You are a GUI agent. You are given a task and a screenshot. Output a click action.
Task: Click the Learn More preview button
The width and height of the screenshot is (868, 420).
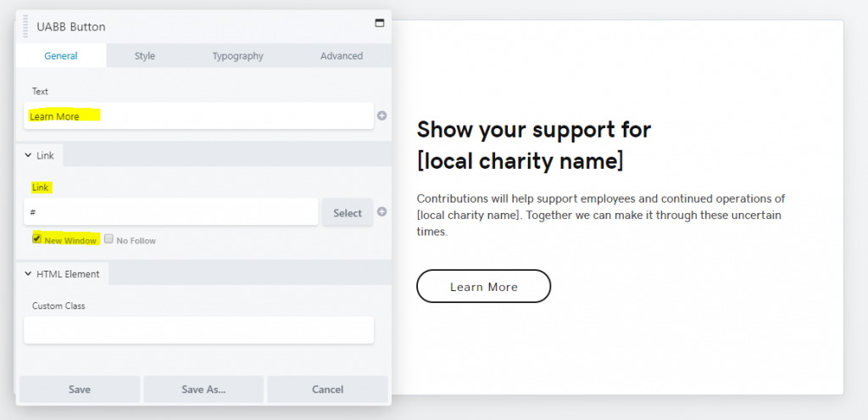484,287
